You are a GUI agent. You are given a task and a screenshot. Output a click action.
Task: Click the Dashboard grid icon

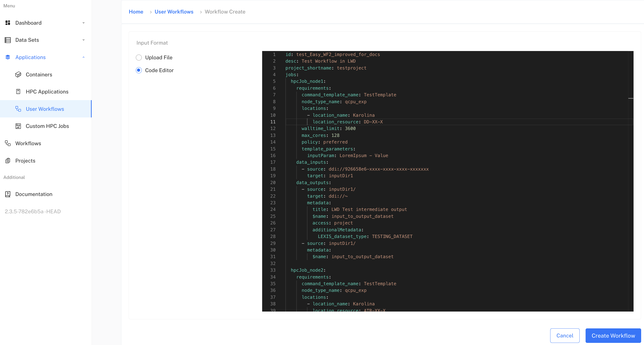tap(8, 23)
